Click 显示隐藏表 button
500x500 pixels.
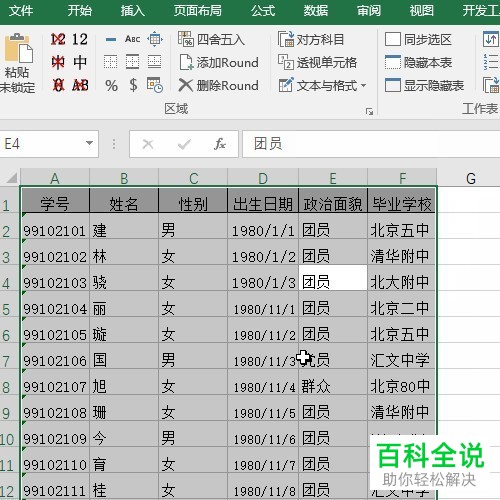424,85
